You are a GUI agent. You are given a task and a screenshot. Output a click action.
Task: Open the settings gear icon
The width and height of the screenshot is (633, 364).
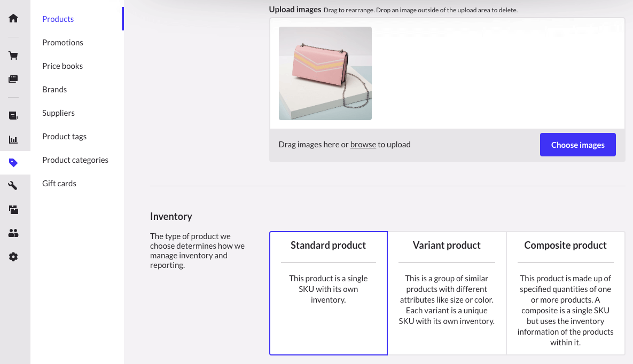coord(13,257)
